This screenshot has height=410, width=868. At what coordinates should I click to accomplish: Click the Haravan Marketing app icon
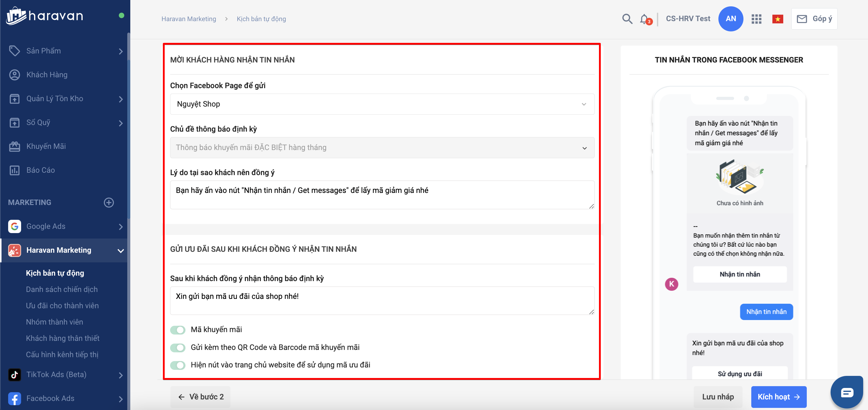[14, 250]
